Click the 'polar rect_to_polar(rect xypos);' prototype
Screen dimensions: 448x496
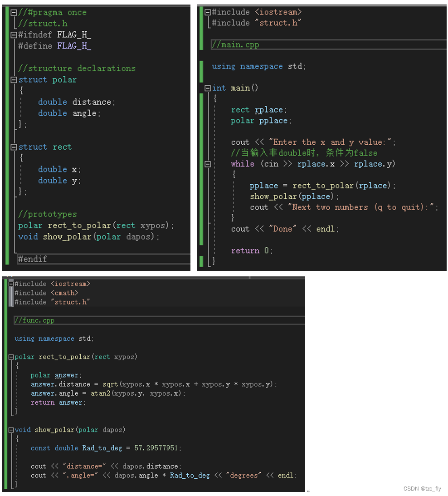point(96,226)
